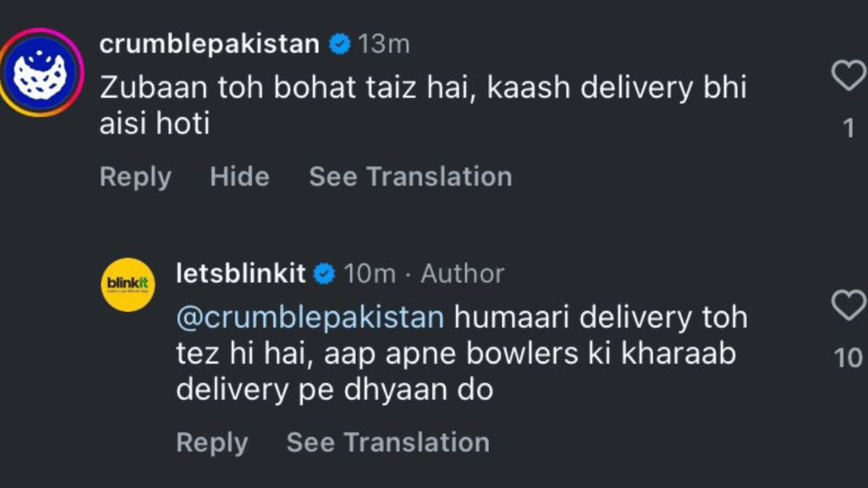The image size is (868, 488).
Task: Translate the crumblepakistan comment
Action: 410,177
